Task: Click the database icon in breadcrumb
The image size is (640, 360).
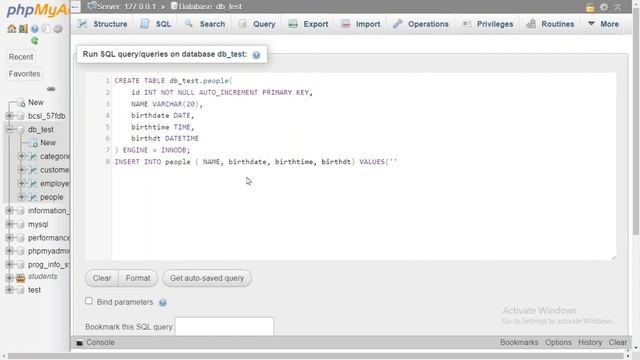Action: 174,6
